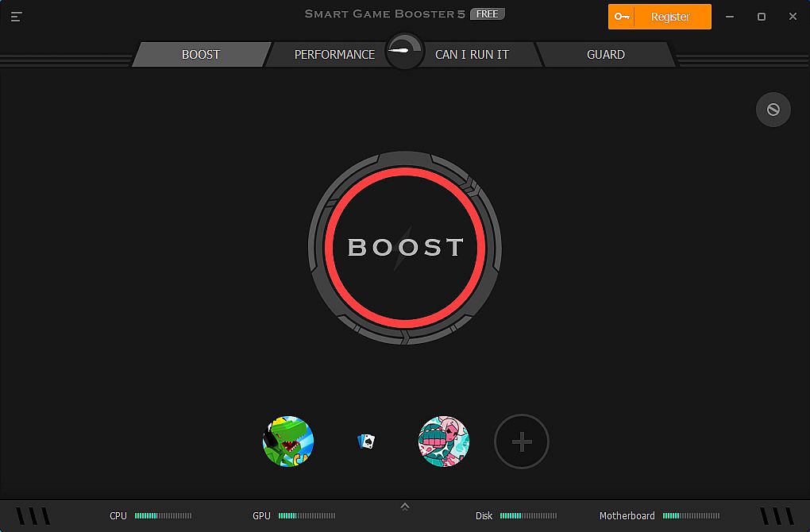Add a new game with plus
Image resolution: width=810 pixels, height=532 pixels.
pos(522,441)
